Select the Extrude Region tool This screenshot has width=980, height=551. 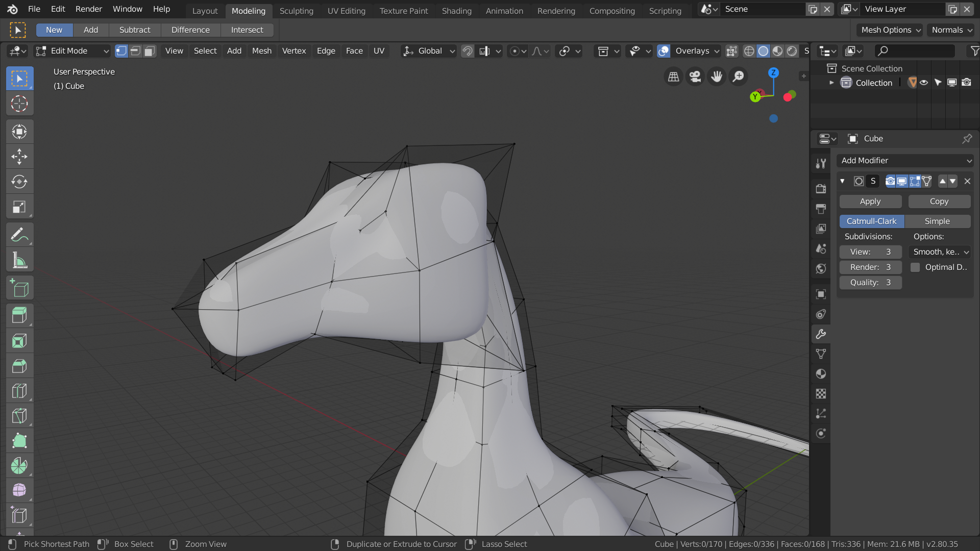(19, 316)
